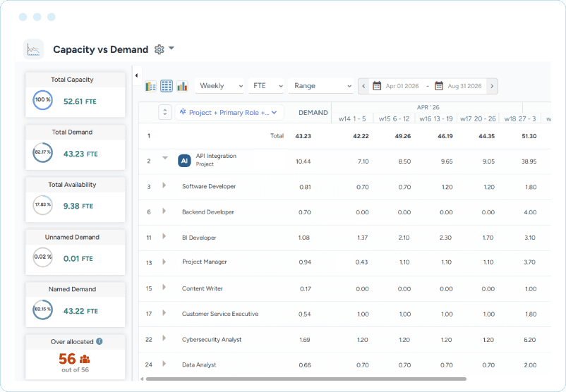Click the 0.43 cell in Project Manager row

(x=361, y=262)
